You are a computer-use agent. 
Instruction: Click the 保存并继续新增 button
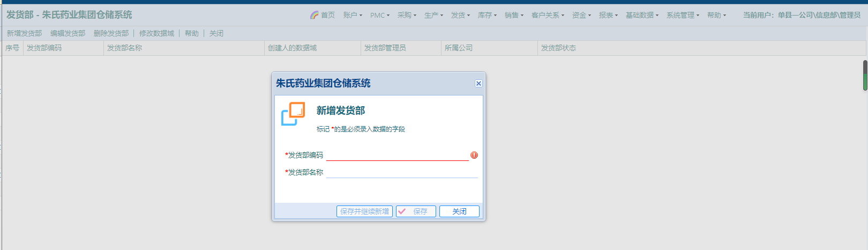[x=364, y=211]
